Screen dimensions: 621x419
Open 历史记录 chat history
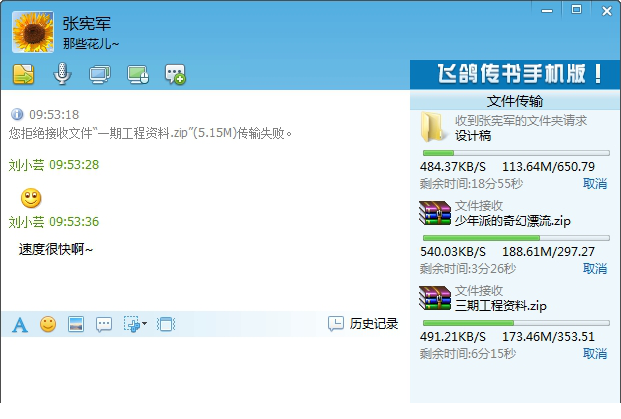coord(363,324)
